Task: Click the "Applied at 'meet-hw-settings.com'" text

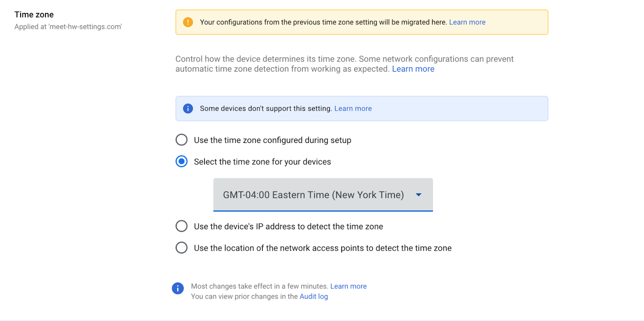Action: [x=68, y=27]
